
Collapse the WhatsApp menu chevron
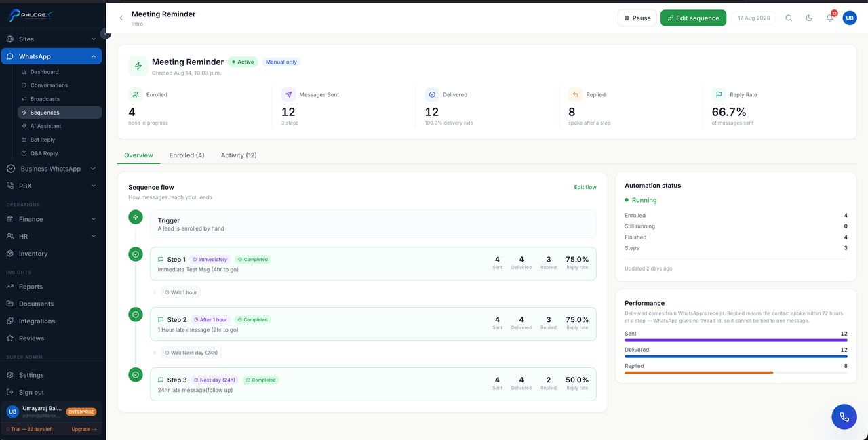click(x=93, y=56)
